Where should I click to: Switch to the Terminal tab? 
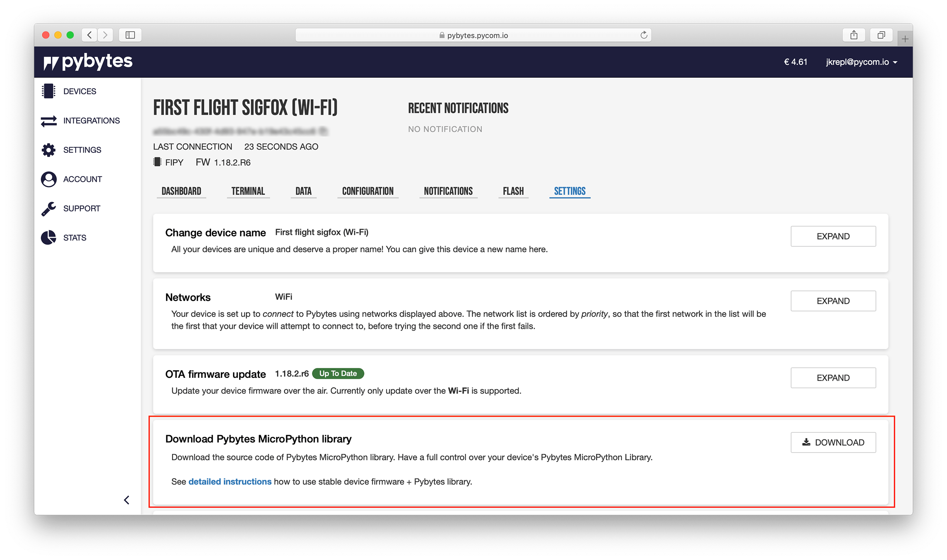248,191
